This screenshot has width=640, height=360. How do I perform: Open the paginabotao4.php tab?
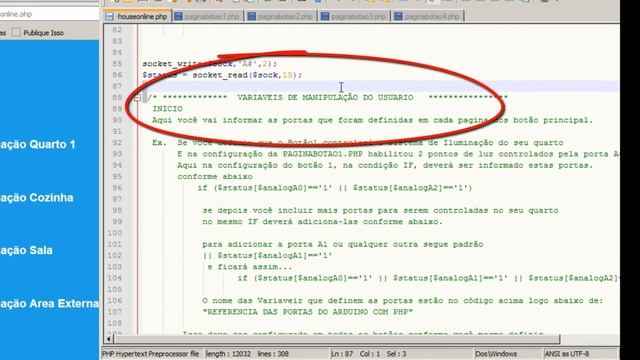pyautogui.click(x=427, y=16)
